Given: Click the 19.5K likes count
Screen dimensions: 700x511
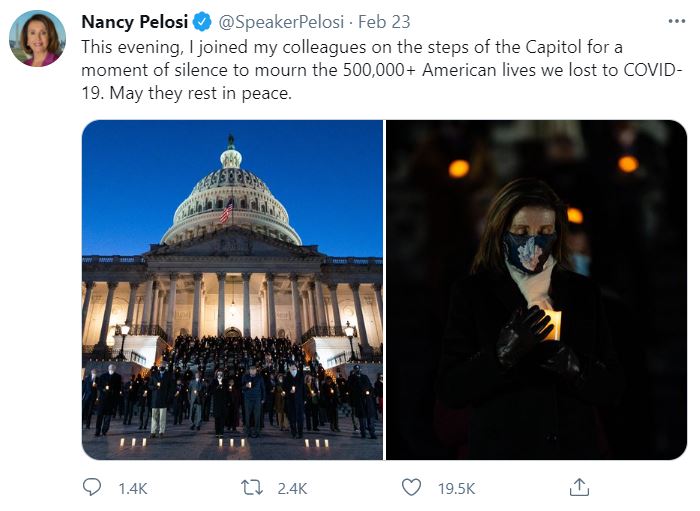Looking at the screenshot, I should 456,488.
